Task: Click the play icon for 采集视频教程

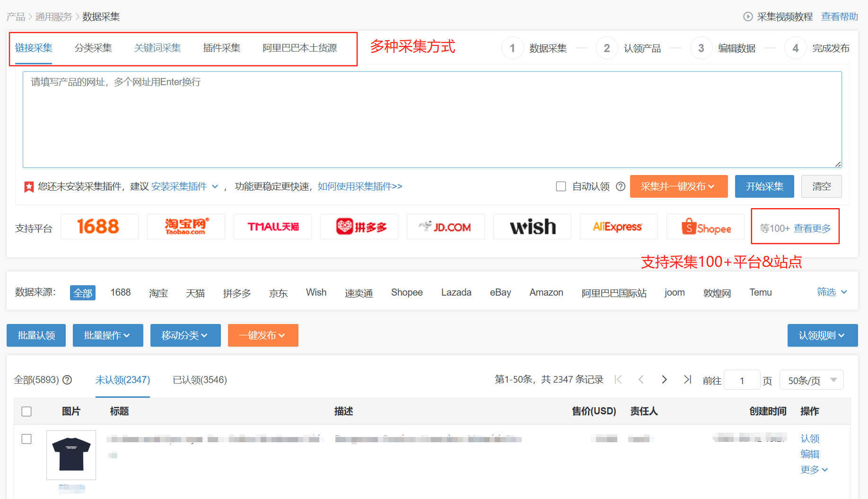Action: (748, 17)
